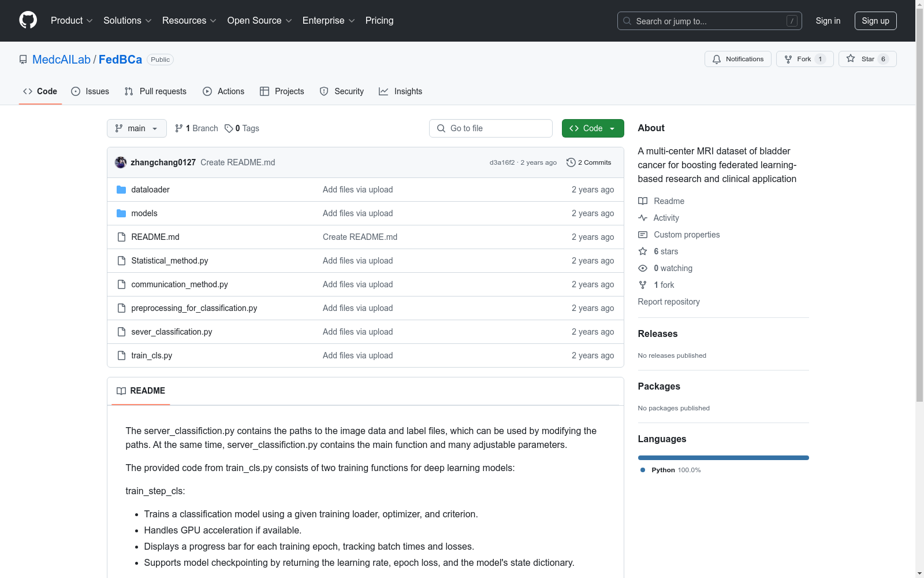Go to the Projects tab
The width and height of the screenshot is (924, 578).
[x=282, y=91]
